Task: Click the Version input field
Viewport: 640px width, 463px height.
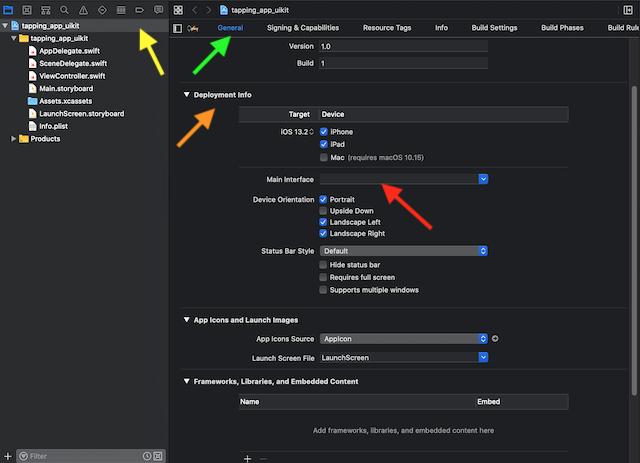Action: coord(403,47)
